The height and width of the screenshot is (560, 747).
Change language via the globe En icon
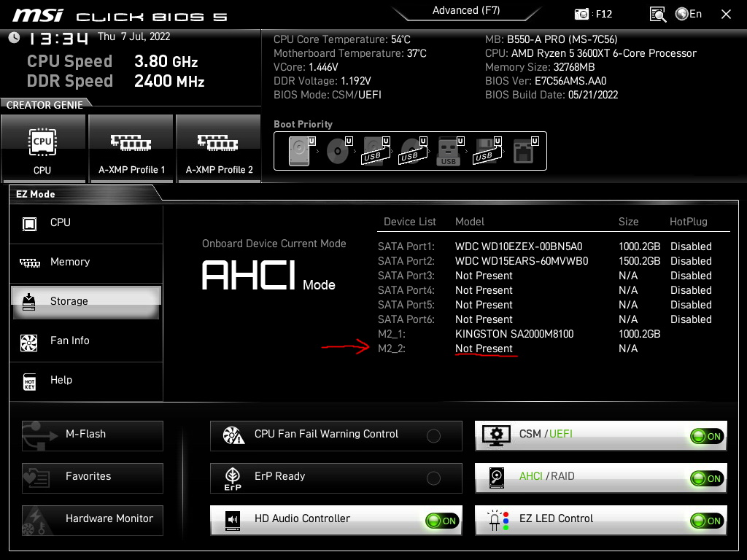click(689, 14)
